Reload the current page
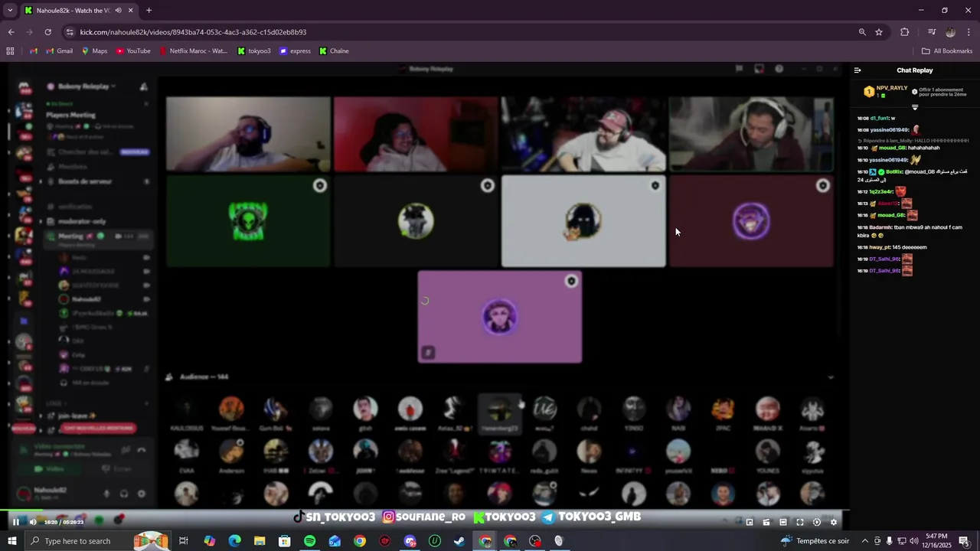 pos(48,32)
